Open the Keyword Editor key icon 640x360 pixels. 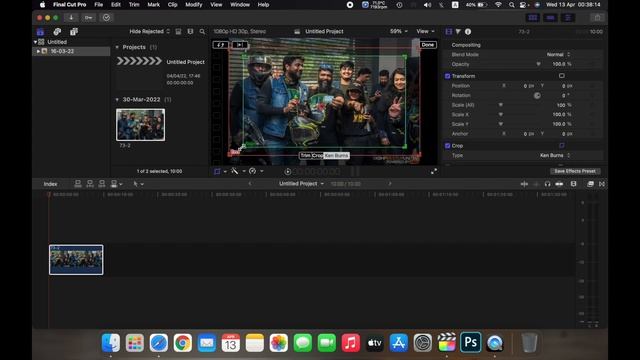(x=89, y=18)
